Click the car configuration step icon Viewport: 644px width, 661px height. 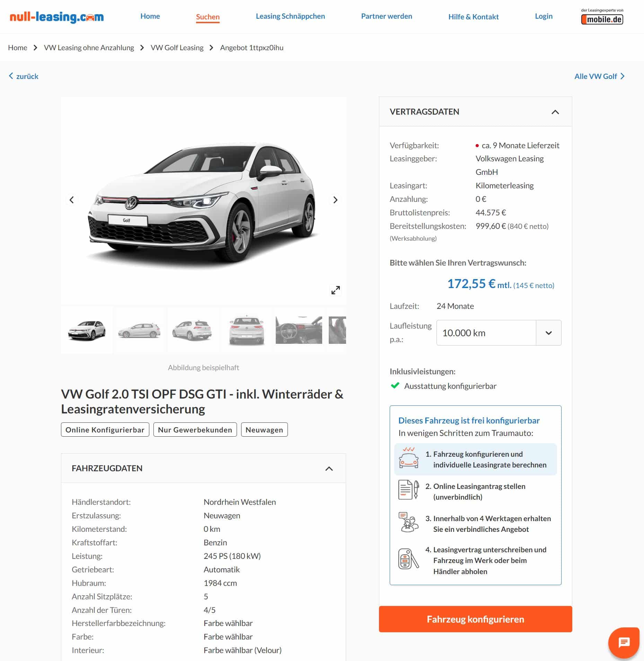(x=408, y=457)
